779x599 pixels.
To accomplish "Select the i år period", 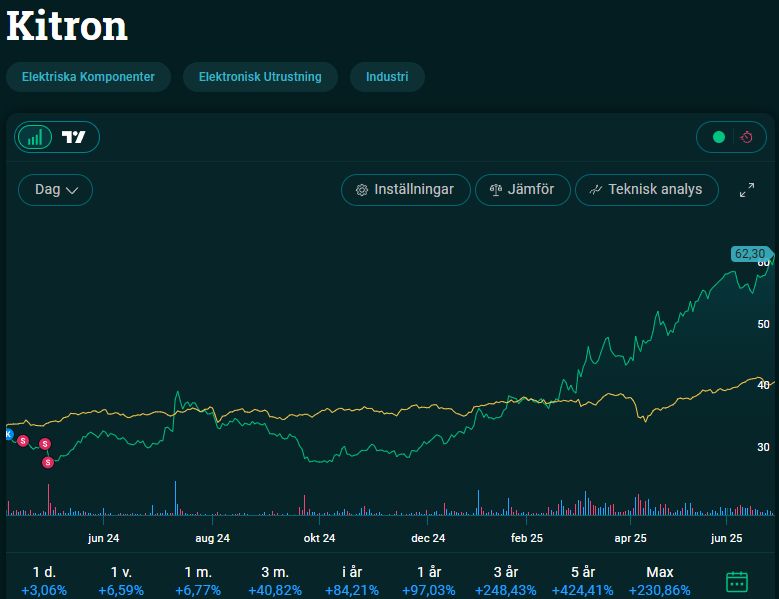I will pos(352,581).
